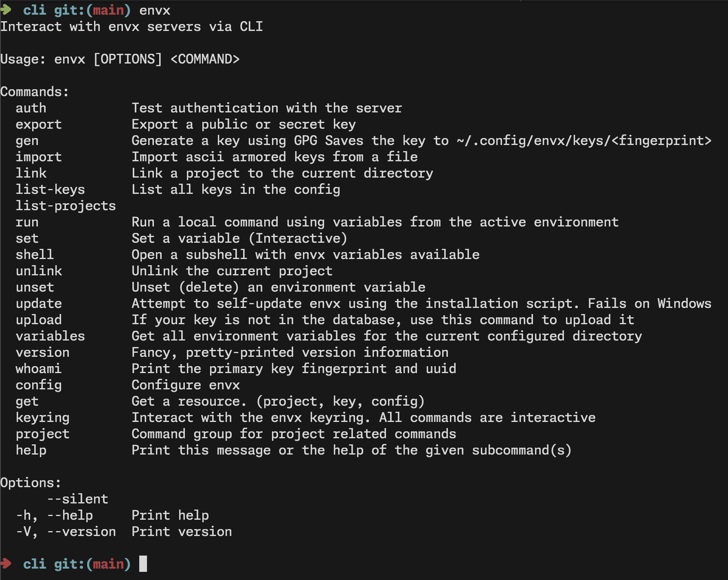Click the '--silent' option text
The width and height of the screenshot is (728, 580).
77,499
